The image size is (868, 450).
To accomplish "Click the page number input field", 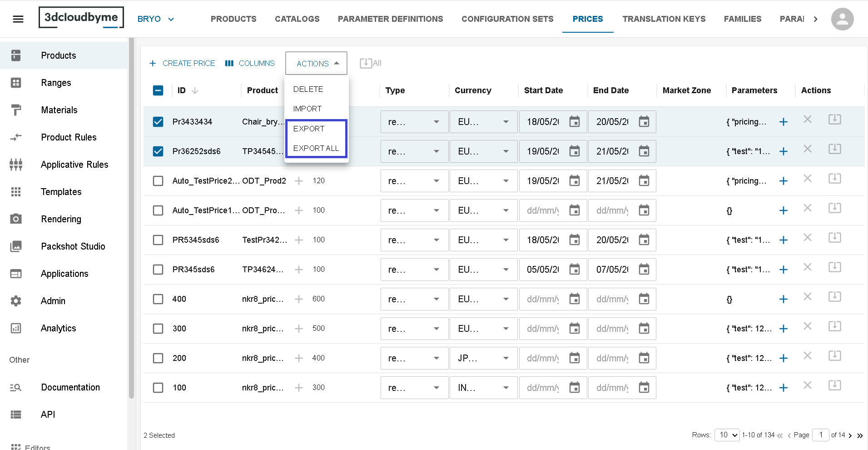I will [x=821, y=435].
